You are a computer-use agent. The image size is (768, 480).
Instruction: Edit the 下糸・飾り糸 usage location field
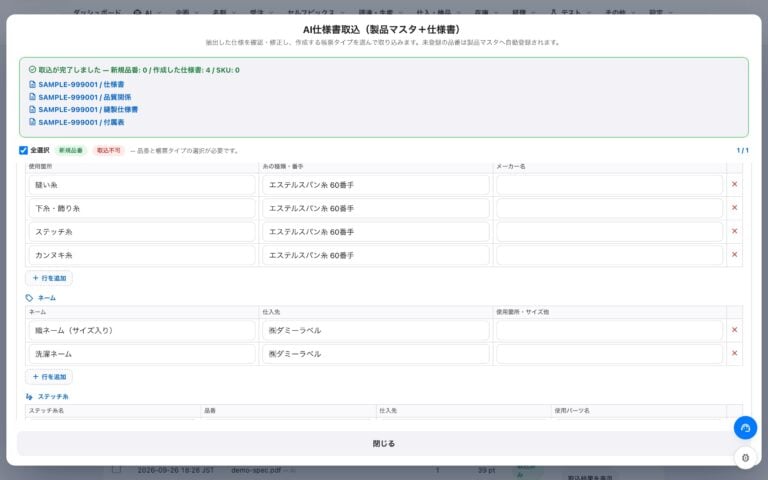(x=142, y=208)
